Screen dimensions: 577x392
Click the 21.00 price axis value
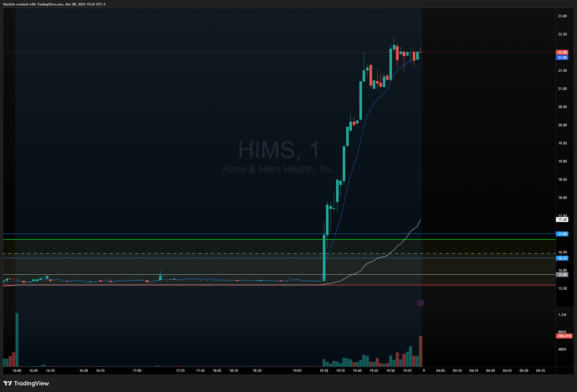click(x=562, y=89)
